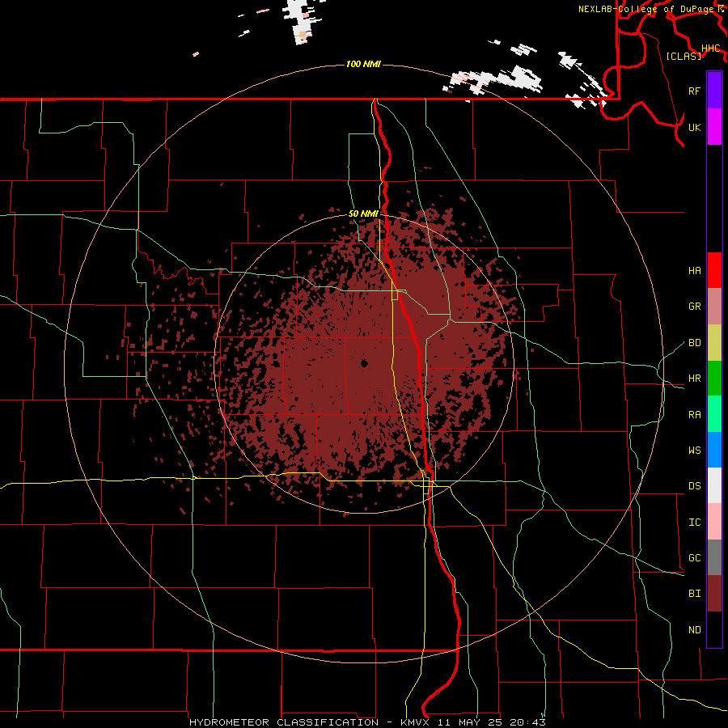Click the BD yellow legend swatch
The image size is (728, 728).
(x=714, y=342)
